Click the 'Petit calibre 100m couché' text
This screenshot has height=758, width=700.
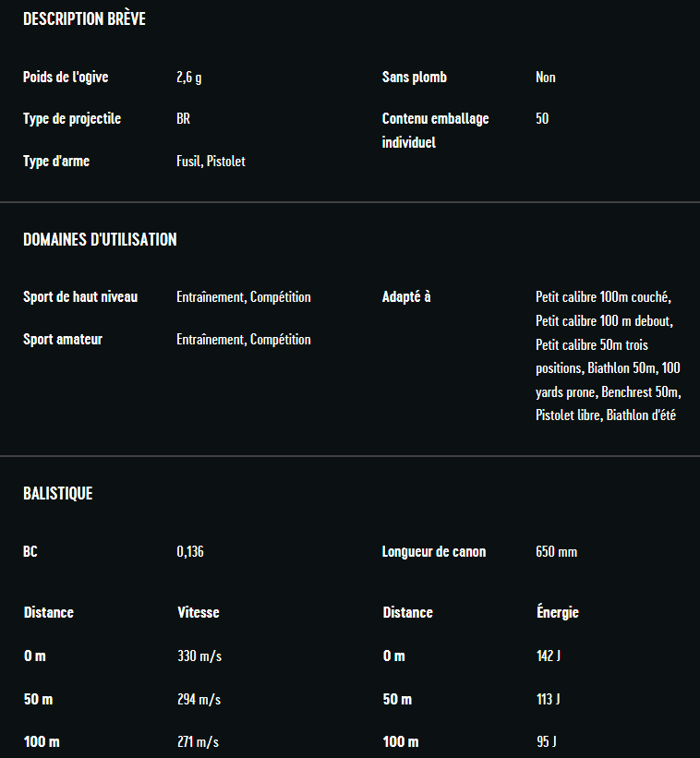click(602, 297)
